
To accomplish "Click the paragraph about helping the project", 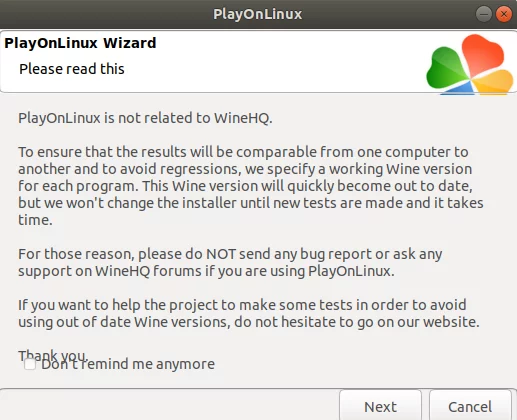I will (249, 313).
